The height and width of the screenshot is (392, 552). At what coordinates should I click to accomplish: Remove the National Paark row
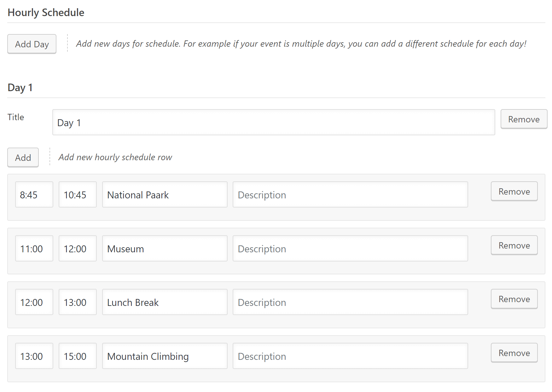point(514,191)
